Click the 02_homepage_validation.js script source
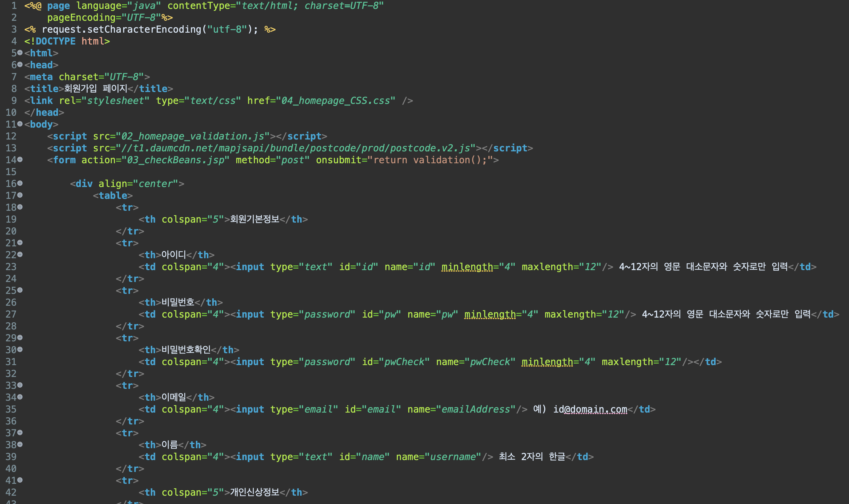The image size is (849, 504). [193, 137]
